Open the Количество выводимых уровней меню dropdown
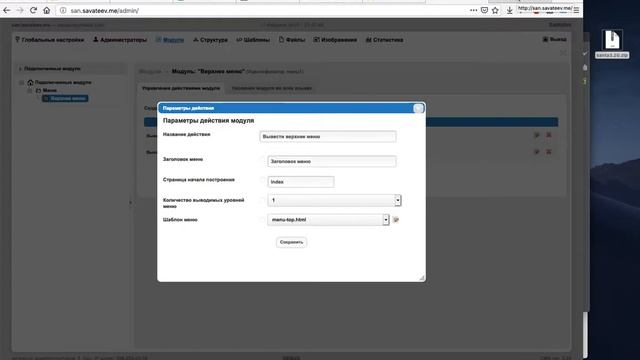Viewport: 640px width, 360px height. [334, 200]
